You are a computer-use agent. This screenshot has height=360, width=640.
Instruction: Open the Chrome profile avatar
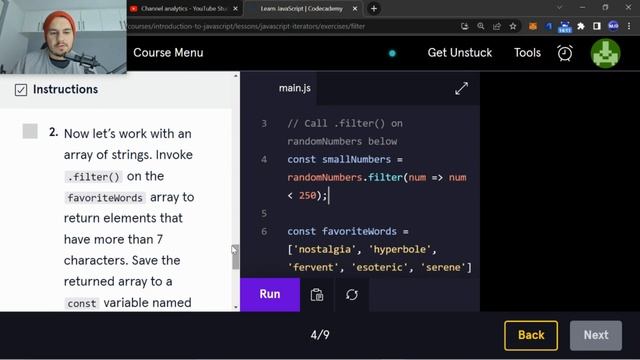tap(613, 27)
